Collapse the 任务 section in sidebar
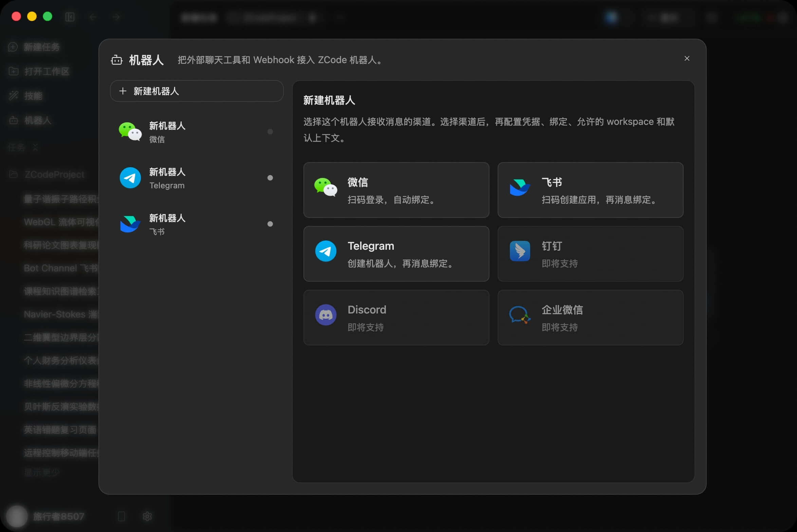 pyautogui.click(x=35, y=147)
